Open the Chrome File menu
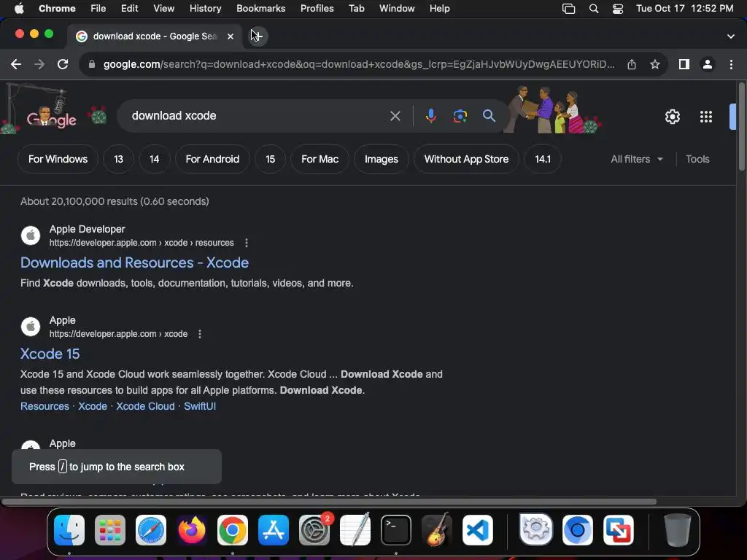The image size is (747, 560). point(98,9)
